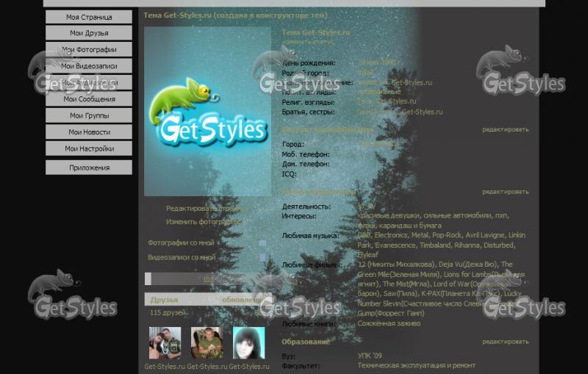
Task: Go to Мои Друзья menu item
Action: [x=89, y=33]
